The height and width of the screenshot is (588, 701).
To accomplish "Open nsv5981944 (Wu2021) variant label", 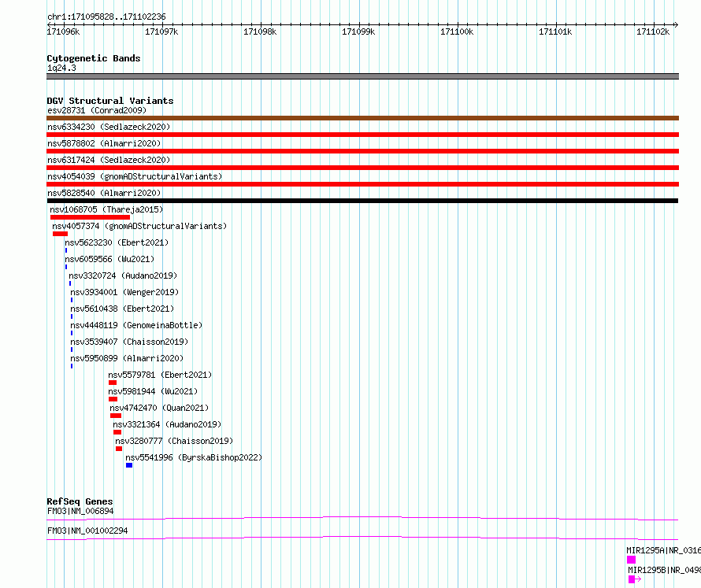I will coord(153,391).
